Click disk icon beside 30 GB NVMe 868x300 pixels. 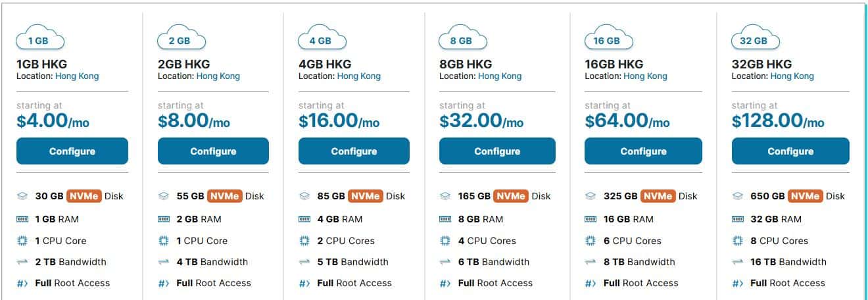(x=22, y=196)
